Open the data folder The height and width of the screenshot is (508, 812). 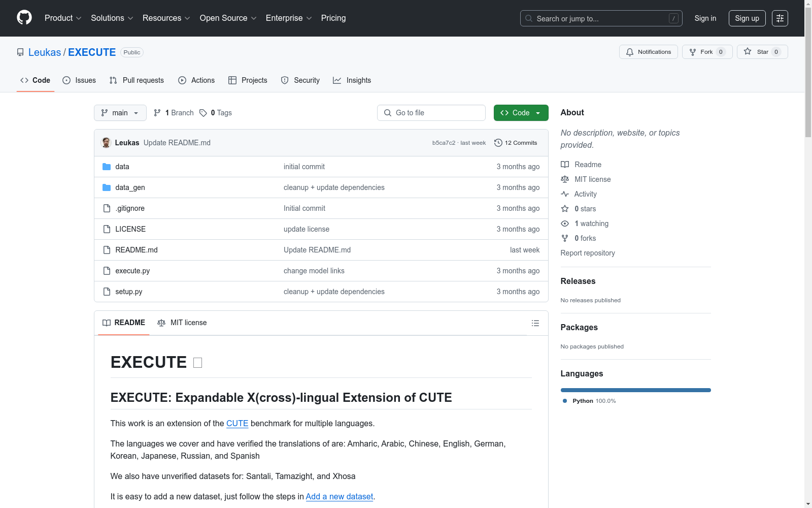click(122, 167)
